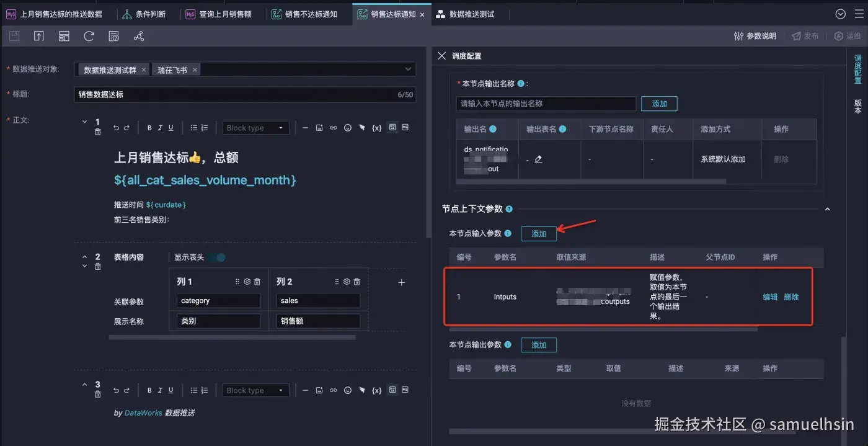Click 添加 beside 本节点输出参数

click(x=539, y=345)
